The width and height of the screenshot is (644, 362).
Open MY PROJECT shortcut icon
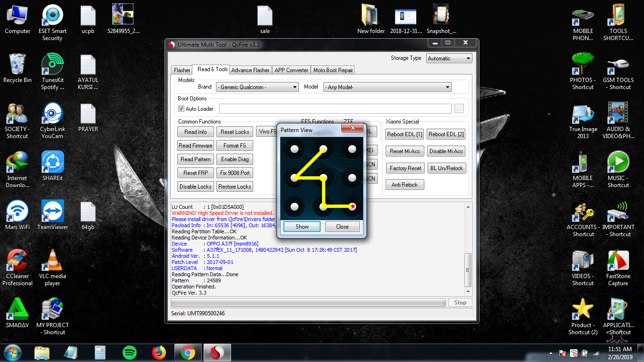pyautogui.click(x=52, y=317)
